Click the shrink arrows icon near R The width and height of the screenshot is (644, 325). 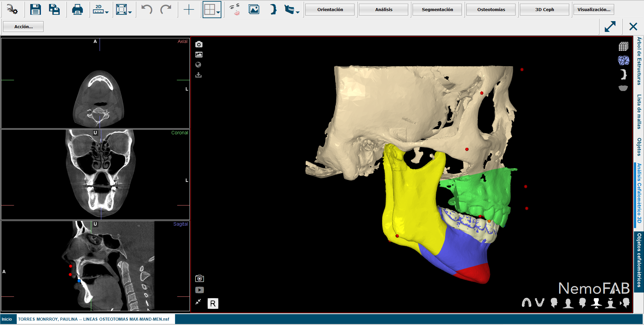[198, 302]
